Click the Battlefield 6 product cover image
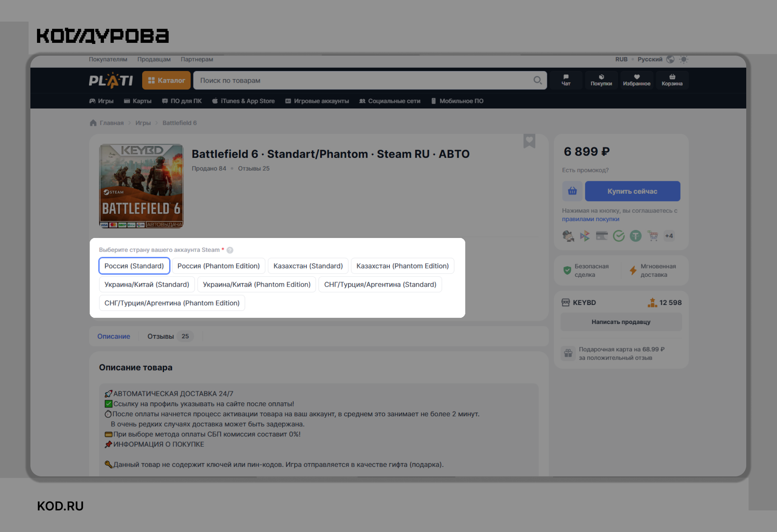This screenshot has width=777, height=532. coord(141,186)
